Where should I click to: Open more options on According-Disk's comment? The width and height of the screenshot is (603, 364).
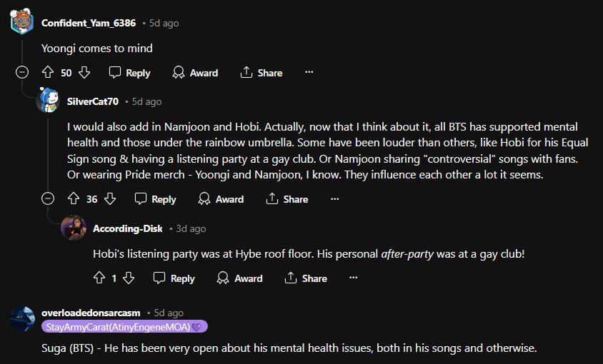click(353, 278)
